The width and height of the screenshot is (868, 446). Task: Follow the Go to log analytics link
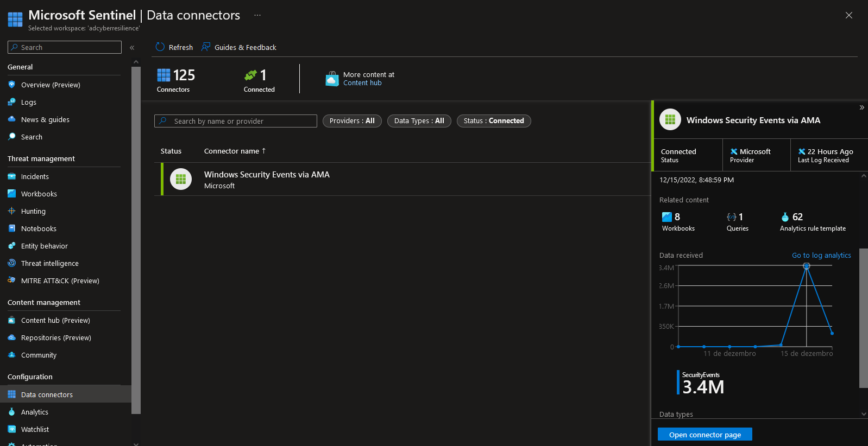pos(821,255)
